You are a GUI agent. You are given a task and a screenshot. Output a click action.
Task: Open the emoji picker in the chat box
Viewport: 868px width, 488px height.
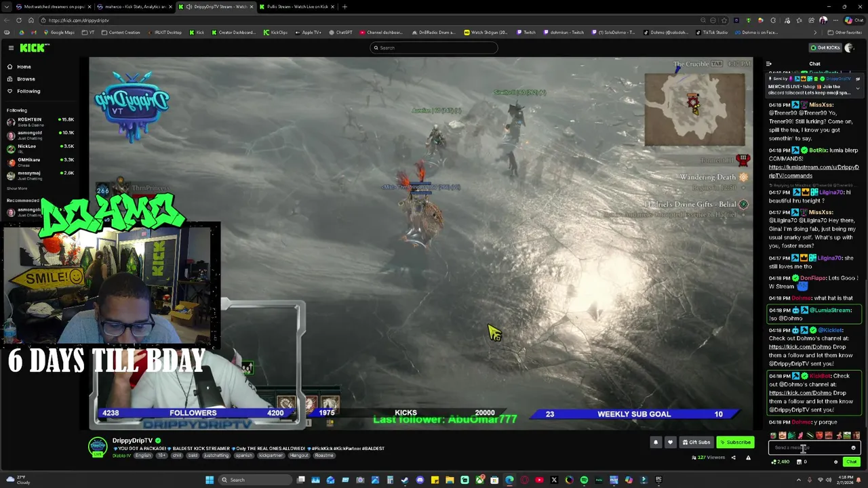tap(853, 448)
